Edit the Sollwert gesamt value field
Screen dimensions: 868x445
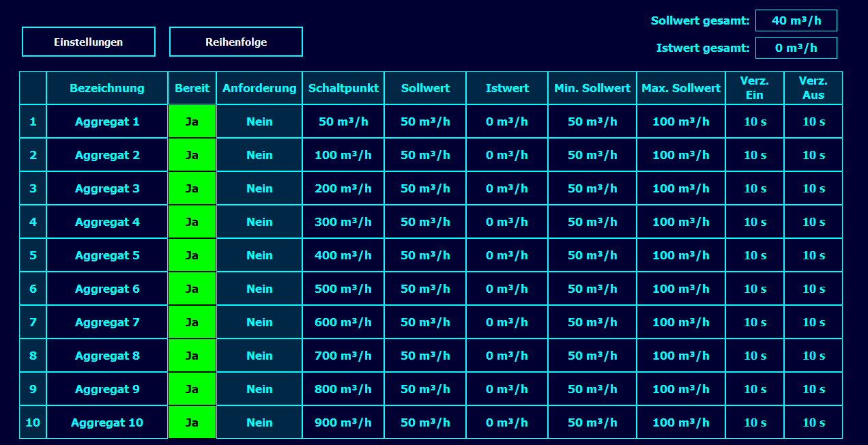(796, 20)
